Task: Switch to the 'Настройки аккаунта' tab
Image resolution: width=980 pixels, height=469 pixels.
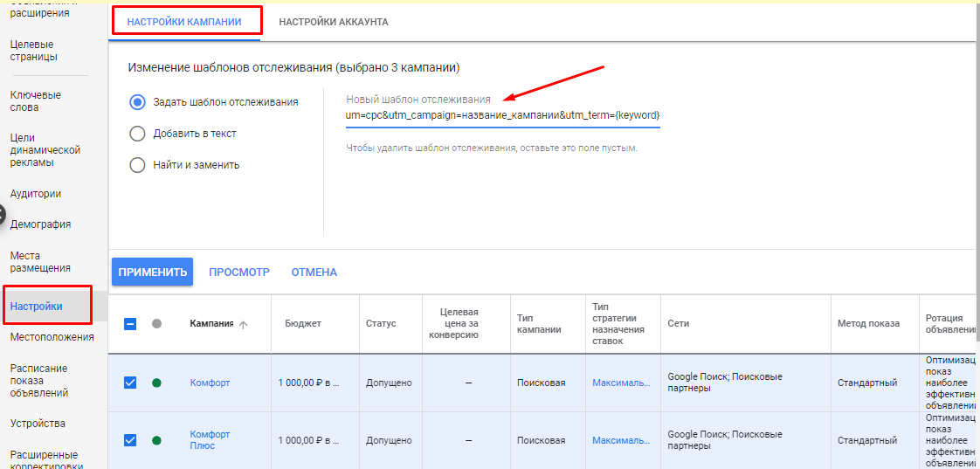Action: tap(333, 22)
